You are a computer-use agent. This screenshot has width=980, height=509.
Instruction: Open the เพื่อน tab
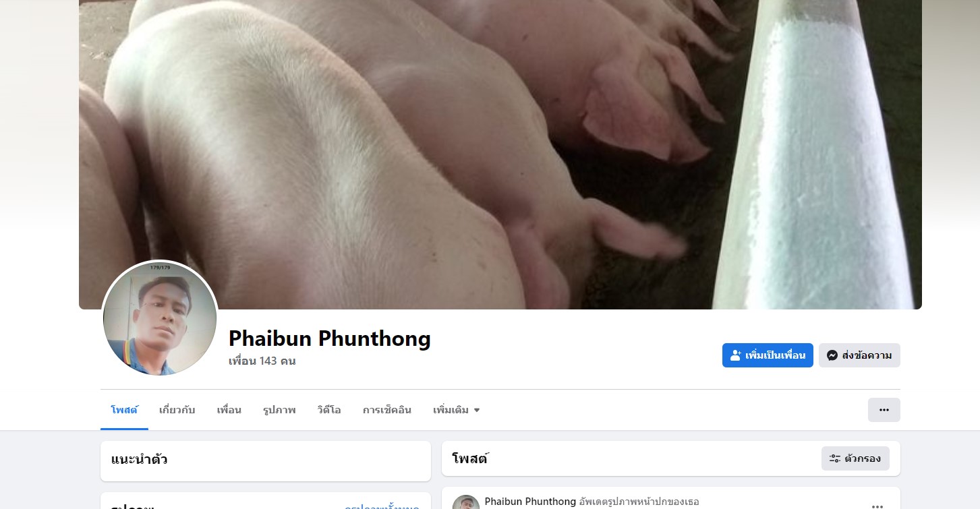point(229,410)
